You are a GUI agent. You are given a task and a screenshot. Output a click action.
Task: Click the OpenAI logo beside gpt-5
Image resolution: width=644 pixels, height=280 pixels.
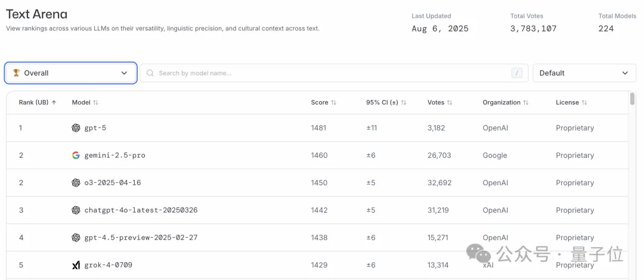click(x=76, y=128)
